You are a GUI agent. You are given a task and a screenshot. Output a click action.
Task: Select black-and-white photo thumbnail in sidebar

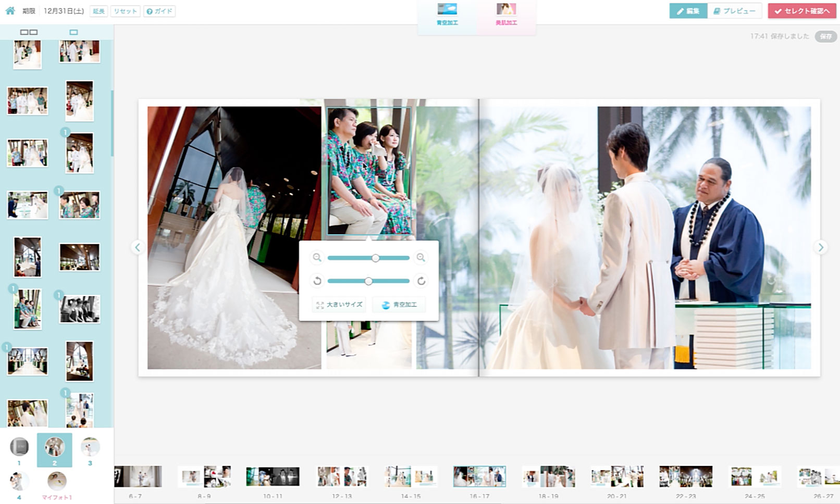pos(80,309)
